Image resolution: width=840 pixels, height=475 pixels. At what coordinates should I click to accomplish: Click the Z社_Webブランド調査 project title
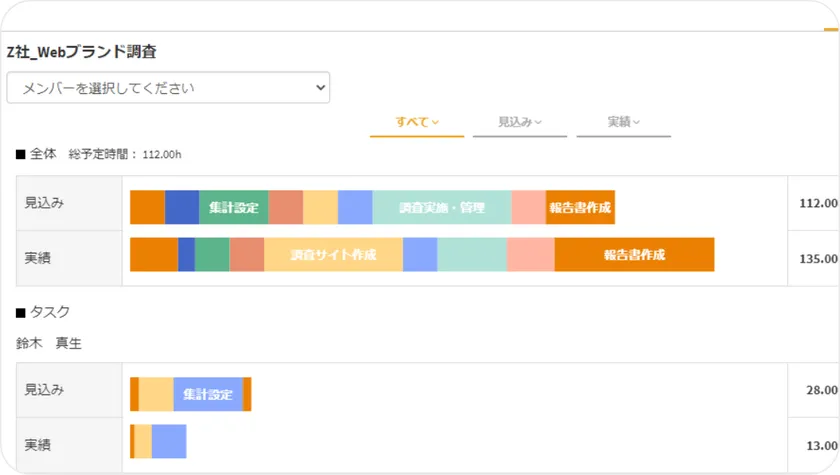pos(81,52)
